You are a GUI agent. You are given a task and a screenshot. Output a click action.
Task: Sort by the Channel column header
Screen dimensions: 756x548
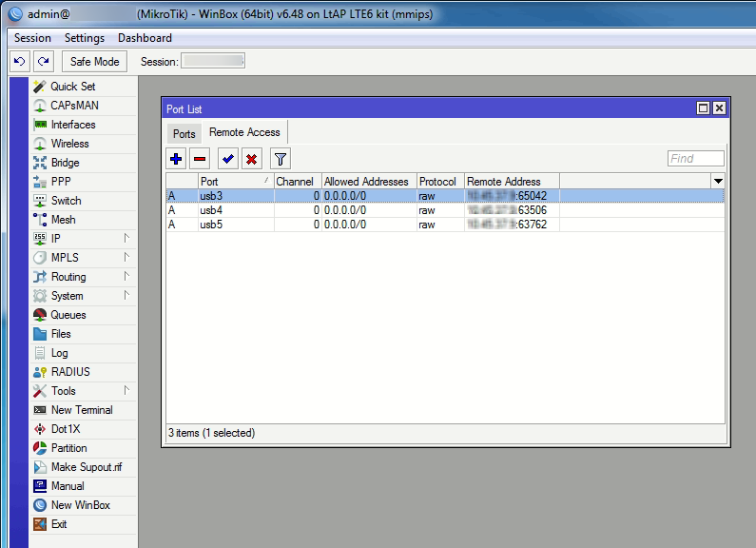[x=298, y=182]
